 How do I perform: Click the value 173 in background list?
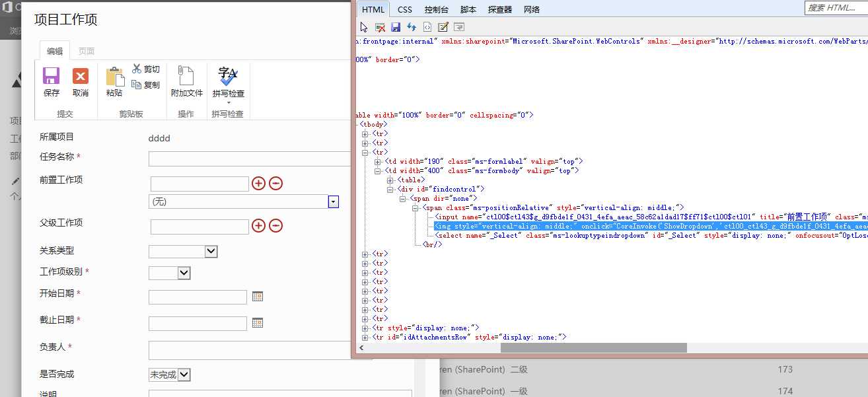(x=785, y=369)
